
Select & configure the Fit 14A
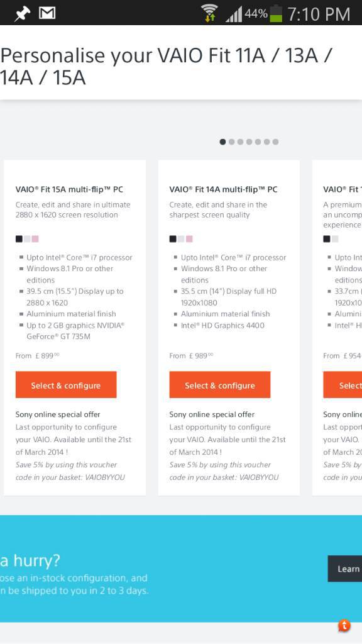coord(220,385)
